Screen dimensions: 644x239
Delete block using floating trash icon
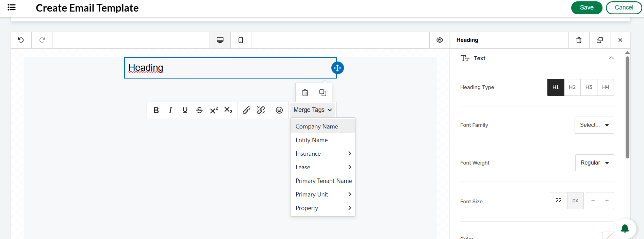tap(305, 93)
